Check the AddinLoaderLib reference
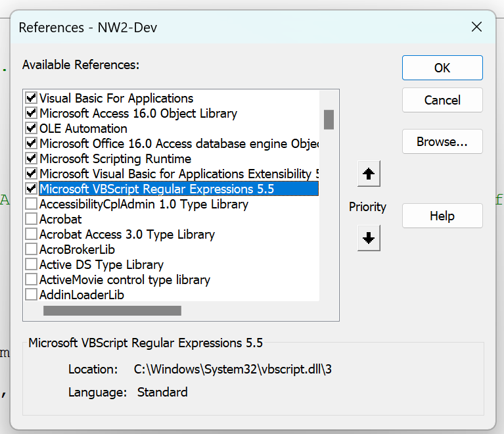 (x=31, y=295)
